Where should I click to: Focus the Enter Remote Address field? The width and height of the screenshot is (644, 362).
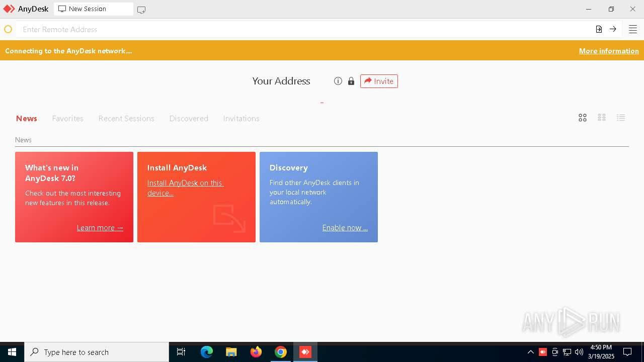pos(304,29)
